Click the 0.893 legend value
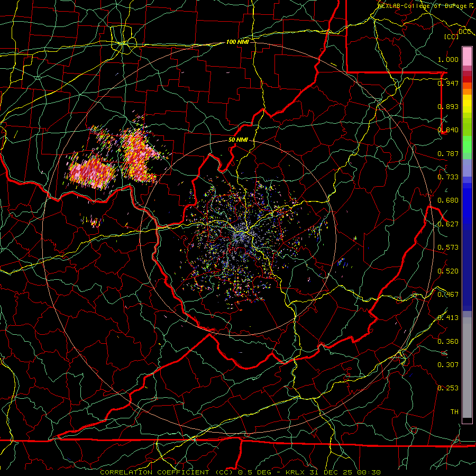 click(x=448, y=106)
